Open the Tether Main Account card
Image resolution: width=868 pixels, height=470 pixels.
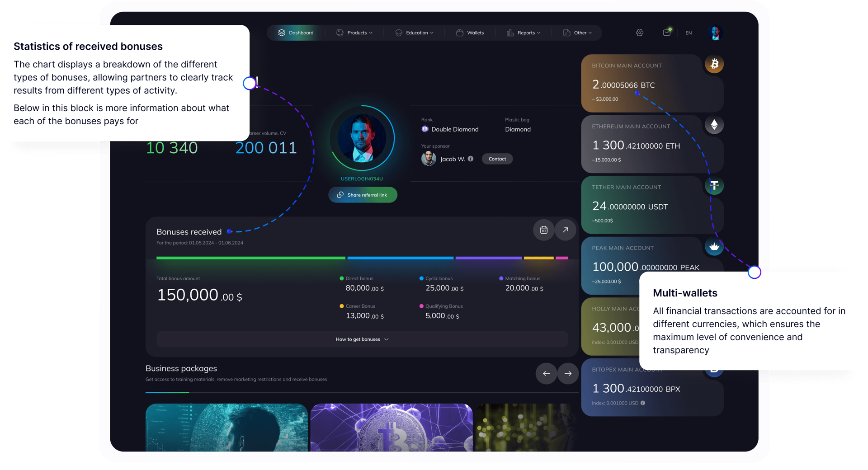point(652,205)
